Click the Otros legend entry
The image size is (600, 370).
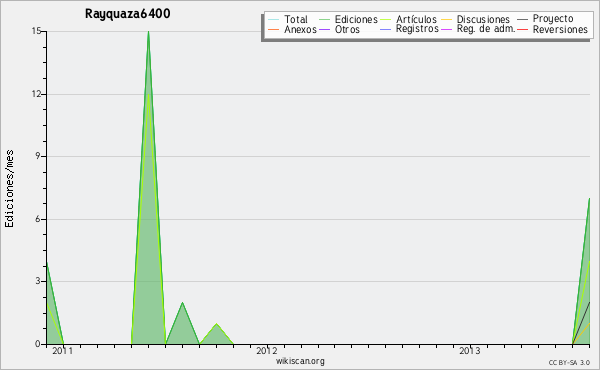(347, 29)
